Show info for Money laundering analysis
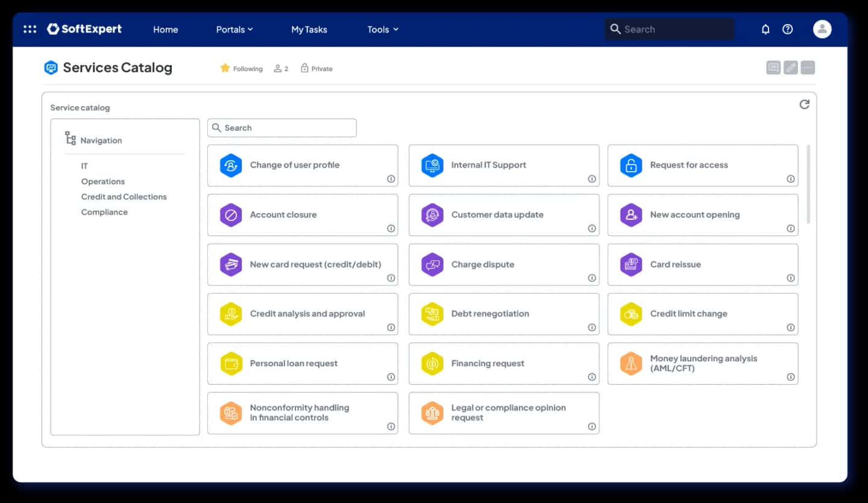This screenshot has height=503, width=868. pyautogui.click(x=791, y=377)
